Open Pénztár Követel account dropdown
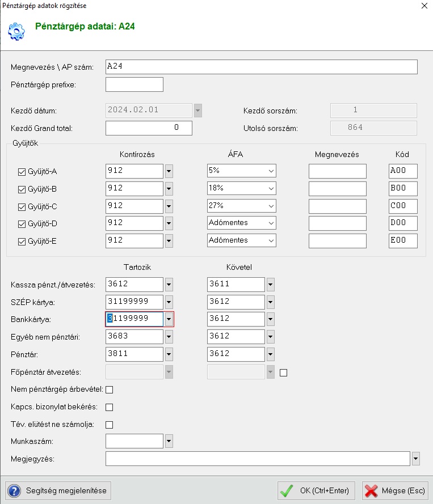 click(x=270, y=354)
